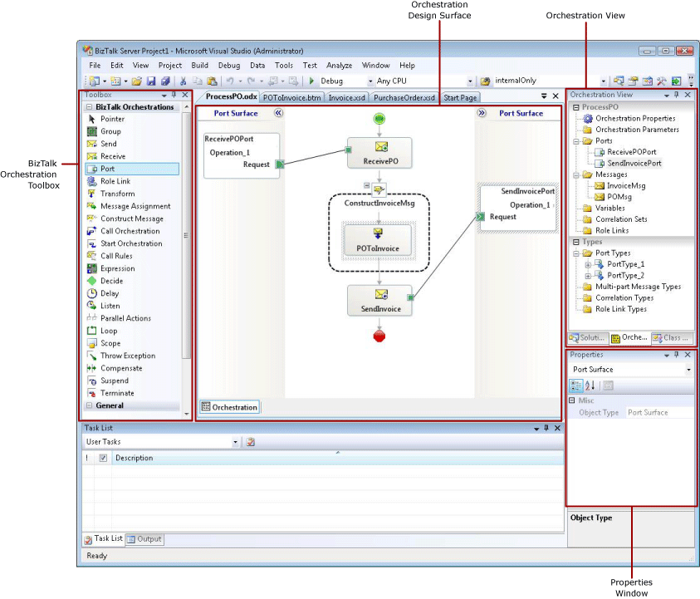The width and height of the screenshot is (700, 599).
Task: Open the File menu
Action: 95,65
